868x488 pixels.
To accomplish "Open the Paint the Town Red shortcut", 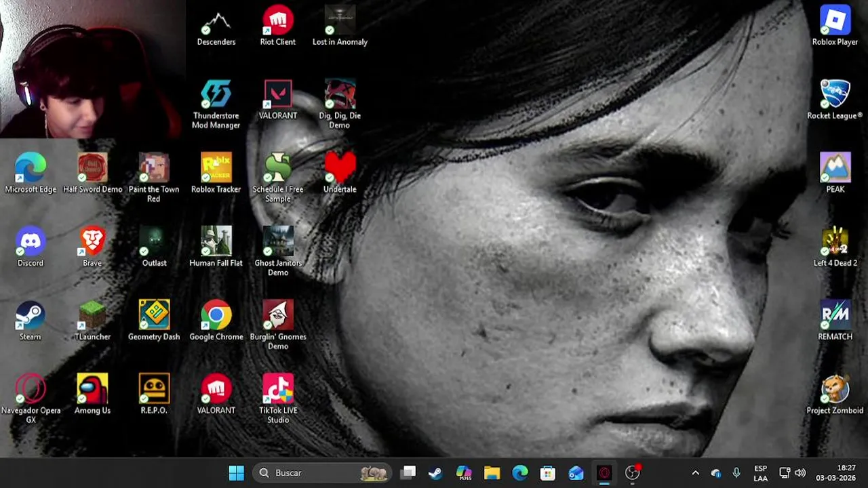I will (154, 178).
